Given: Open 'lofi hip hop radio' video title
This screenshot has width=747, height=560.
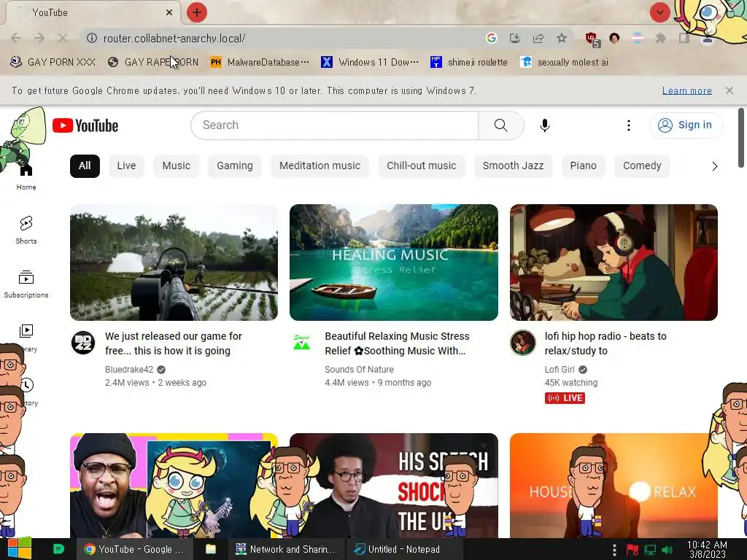Looking at the screenshot, I should click(605, 343).
